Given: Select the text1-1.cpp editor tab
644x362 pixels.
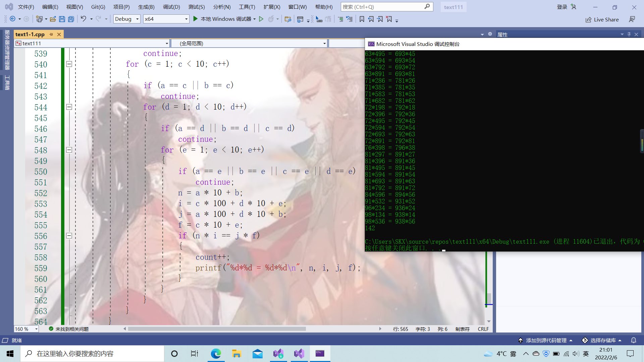Looking at the screenshot, I should click(x=30, y=34).
